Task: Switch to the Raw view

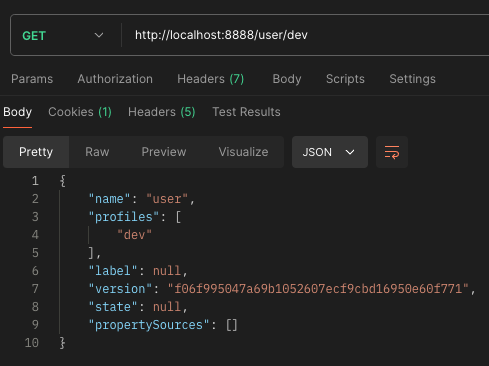Action: 97,152
